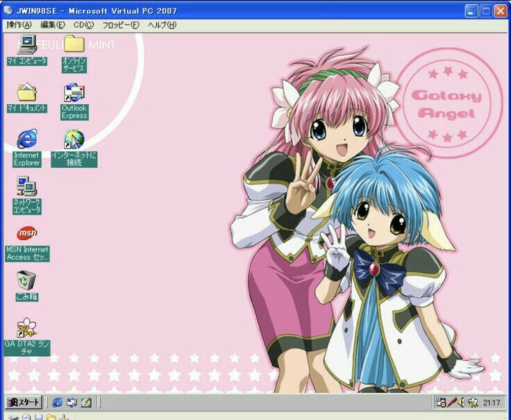511x420 pixels.
Task: Click the ごみ箱 recycle bin icon
Action: coord(27,281)
